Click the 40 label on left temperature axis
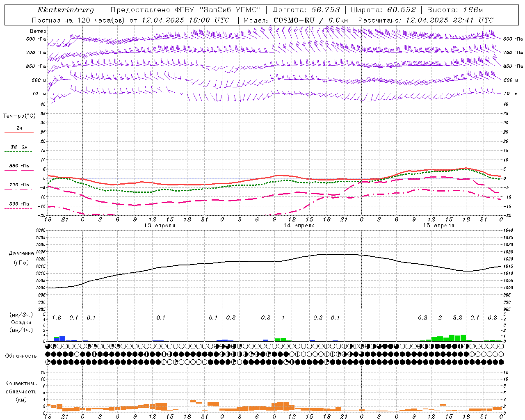 pos(43,105)
